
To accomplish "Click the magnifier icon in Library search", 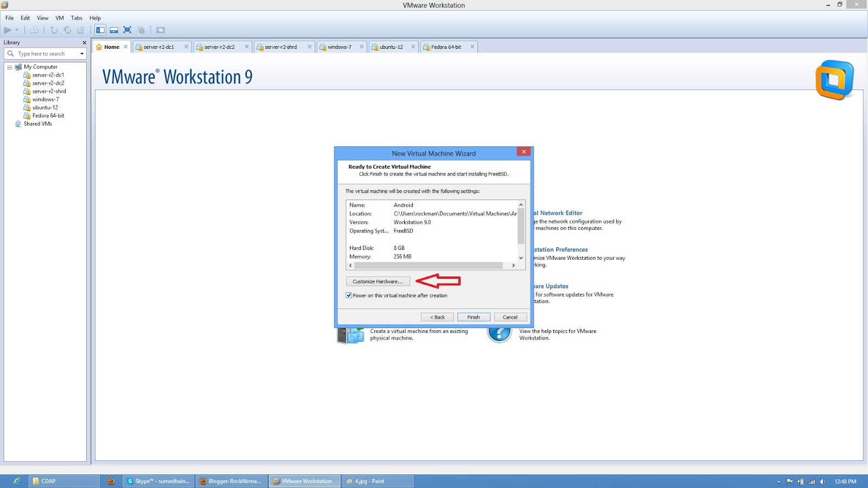I will click(10, 54).
